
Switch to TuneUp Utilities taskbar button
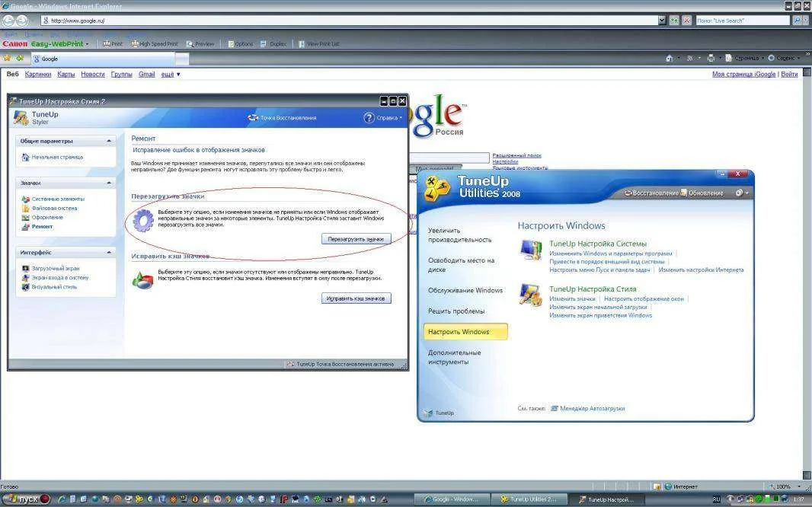[x=529, y=499]
